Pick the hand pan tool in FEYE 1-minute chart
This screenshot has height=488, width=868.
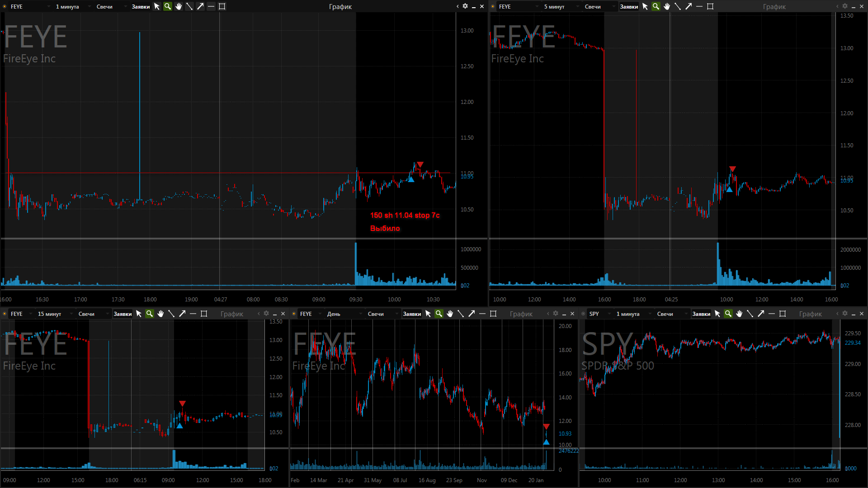point(179,6)
